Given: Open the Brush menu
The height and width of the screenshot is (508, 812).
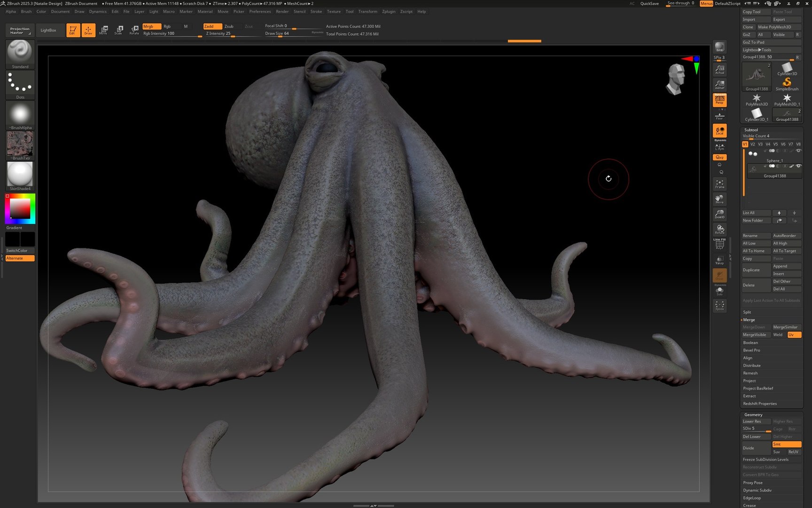Looking at the screenshot, I should tap(26, 12).
